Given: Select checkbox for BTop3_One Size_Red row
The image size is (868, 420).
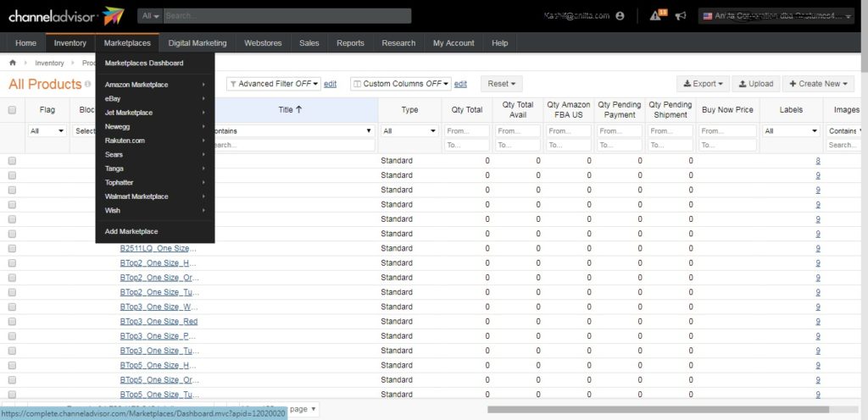Looking at the screenshot, I should tap(12, 322).
